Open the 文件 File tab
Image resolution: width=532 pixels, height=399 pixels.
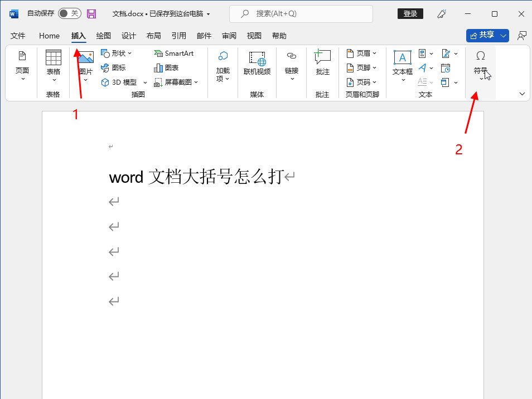18,36
